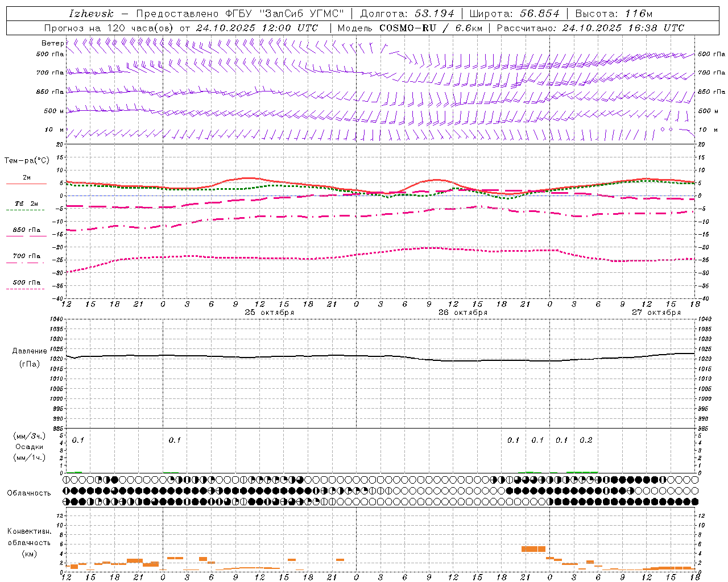Click the "(км)" unit label of convective panel
The height and width of the screenshot is (582, 728).
[29, 554]
